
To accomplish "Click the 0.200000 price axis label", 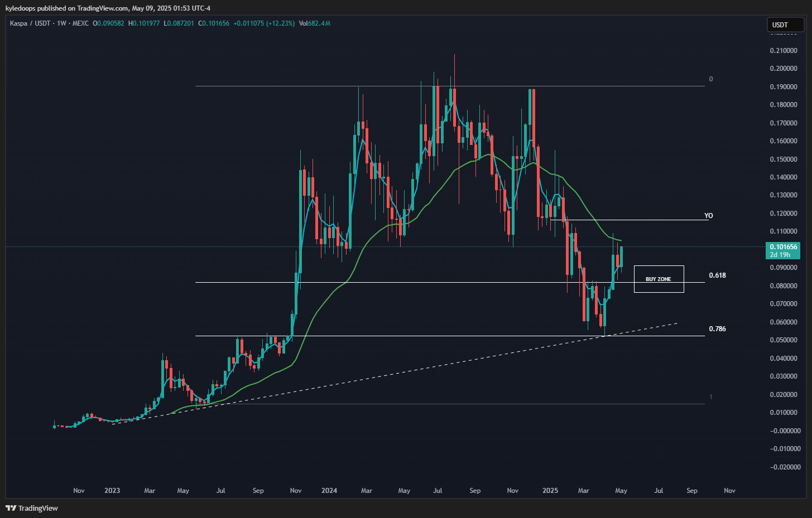I will click(784, 69).
